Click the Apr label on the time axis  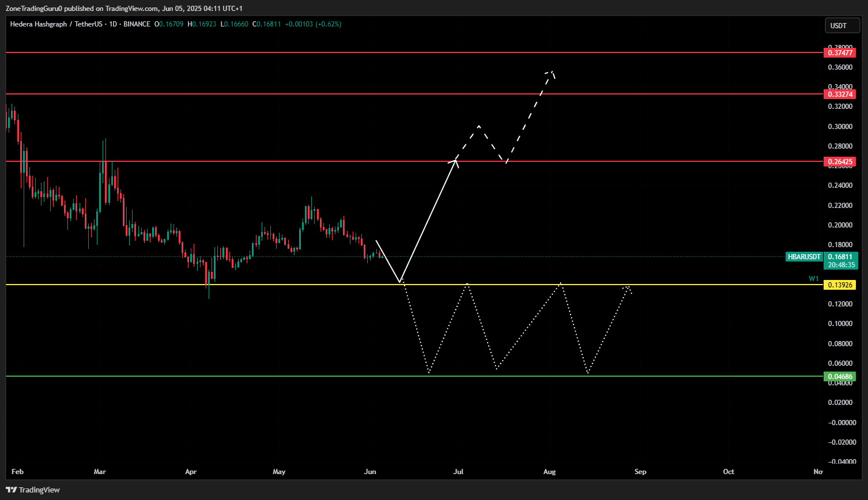(x=191, y=472)
